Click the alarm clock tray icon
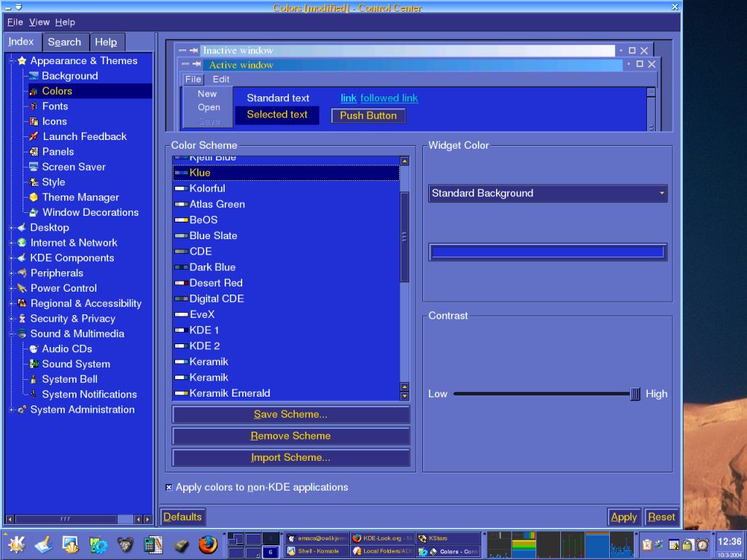The height and width of the screenshot is (560, 747). (x=703, y=545)
